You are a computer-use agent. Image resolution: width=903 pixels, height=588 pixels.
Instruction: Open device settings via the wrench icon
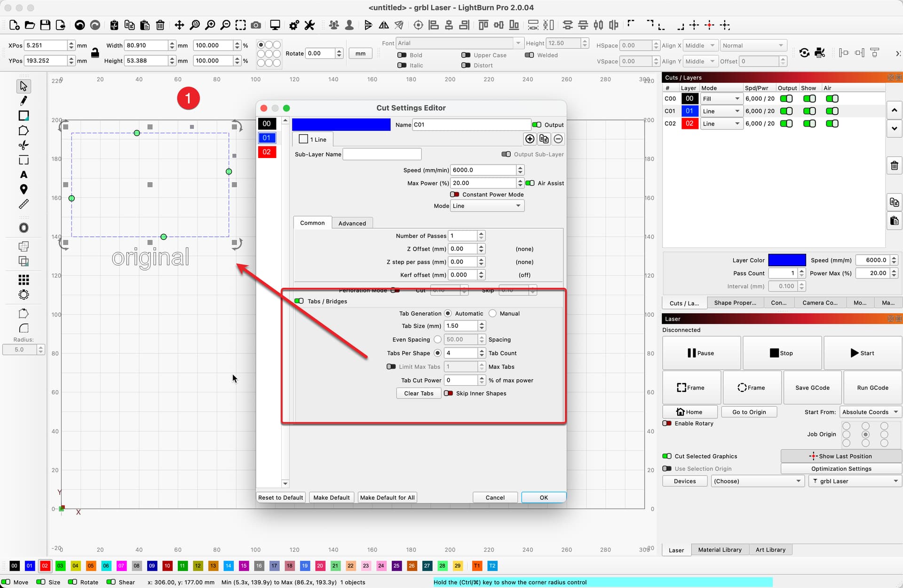(x=309, y=25)
